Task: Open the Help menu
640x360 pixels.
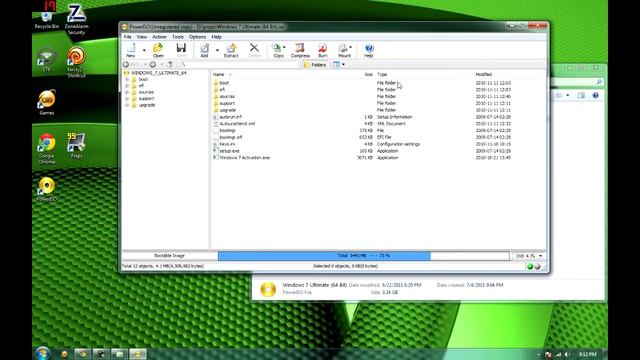Action: point(216,37)
